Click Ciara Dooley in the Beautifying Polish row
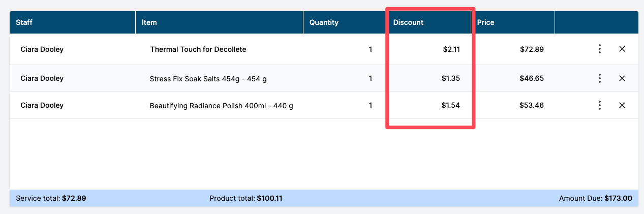The height and width of the screenshot is (214, 644). [x=42, y=105]
